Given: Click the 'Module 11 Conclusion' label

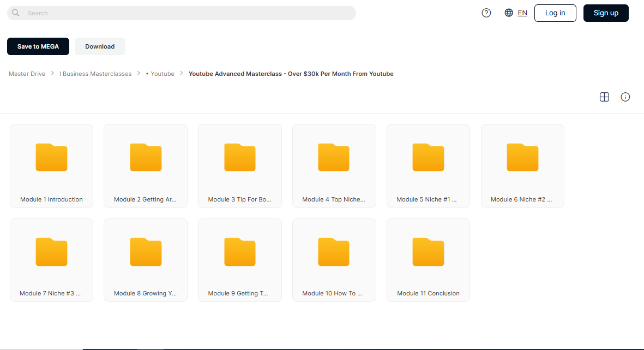Looking at the screenshot, I should [429, 294].
